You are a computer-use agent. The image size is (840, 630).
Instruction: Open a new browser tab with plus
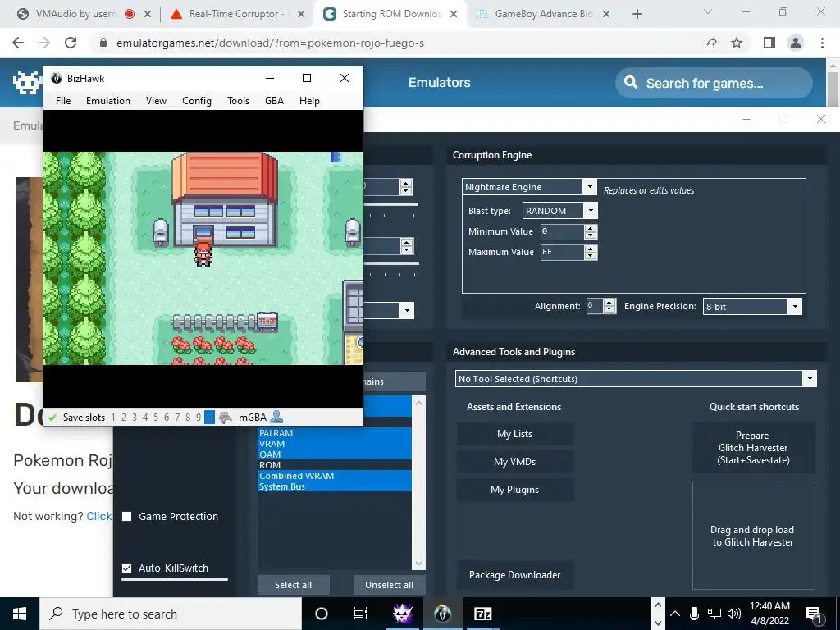[x=637, y=14]
